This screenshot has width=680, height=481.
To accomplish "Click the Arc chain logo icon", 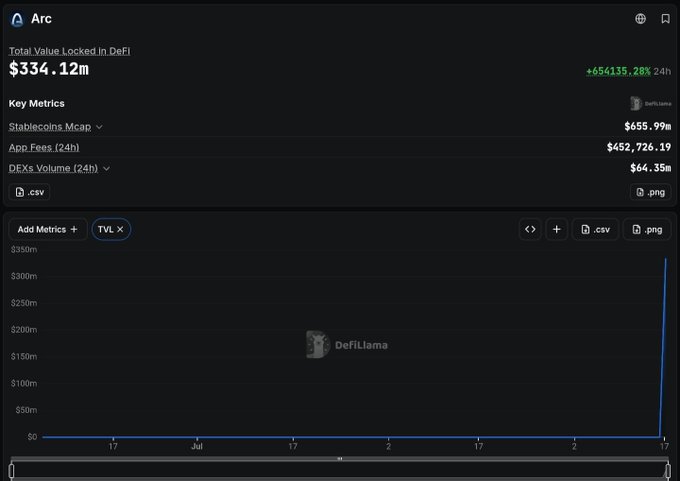I will tap(17, 19).
